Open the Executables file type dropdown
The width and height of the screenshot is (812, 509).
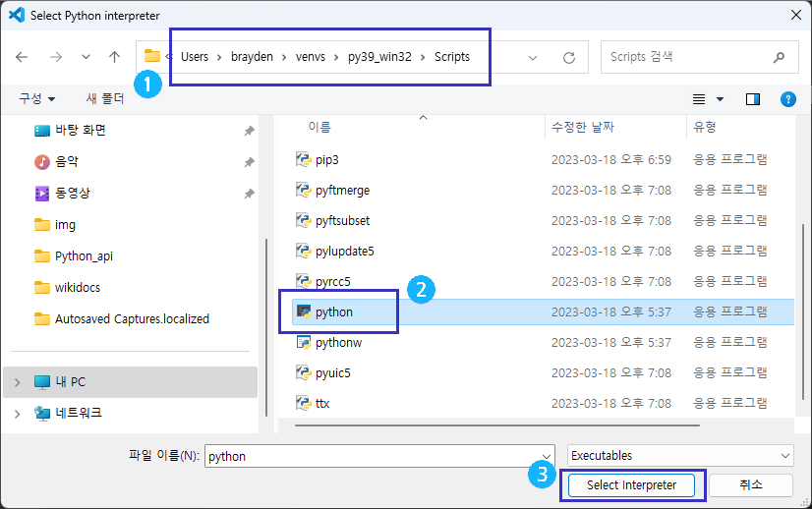tap(679, 456)
